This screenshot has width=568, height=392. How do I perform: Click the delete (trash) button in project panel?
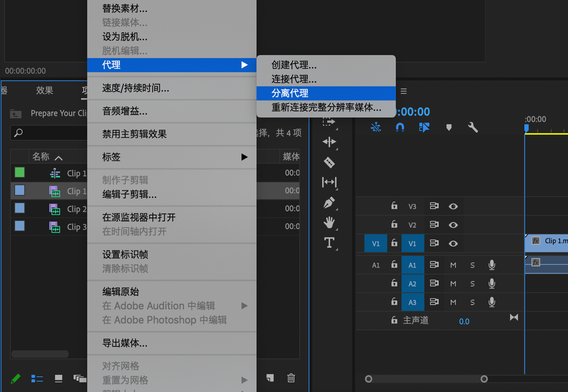[x=290, y=378]
